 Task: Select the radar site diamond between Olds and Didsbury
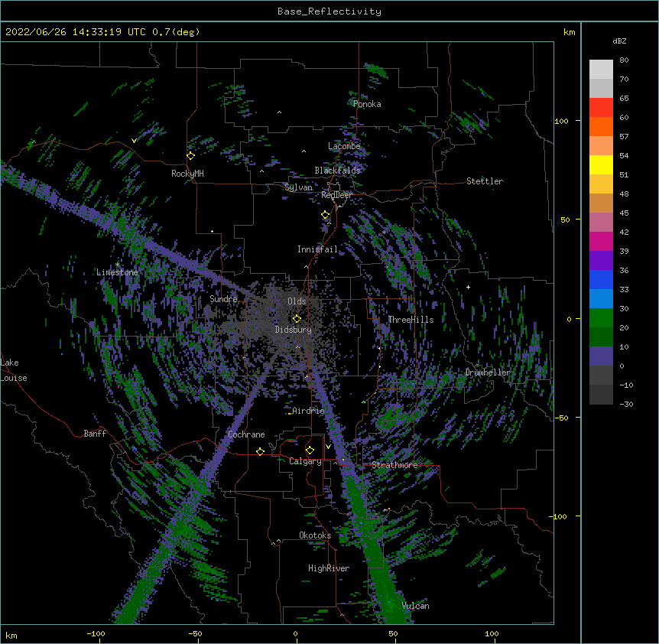pyautogui.click(x=297, y=319)
